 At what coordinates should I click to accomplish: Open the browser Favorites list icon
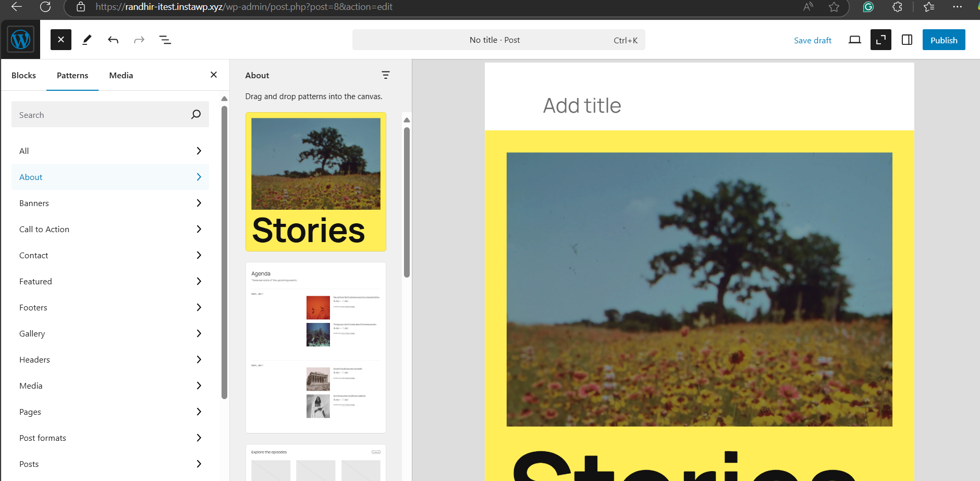929,7
